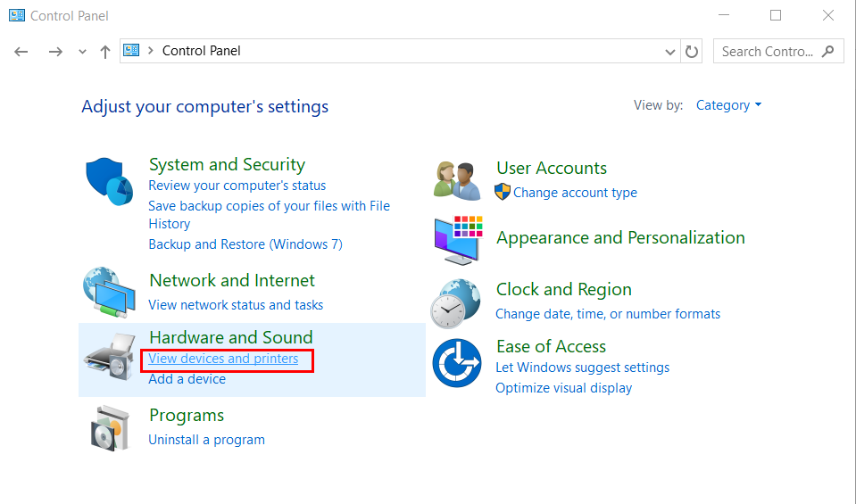Refresh the Control Panel view

coord(692,51)
